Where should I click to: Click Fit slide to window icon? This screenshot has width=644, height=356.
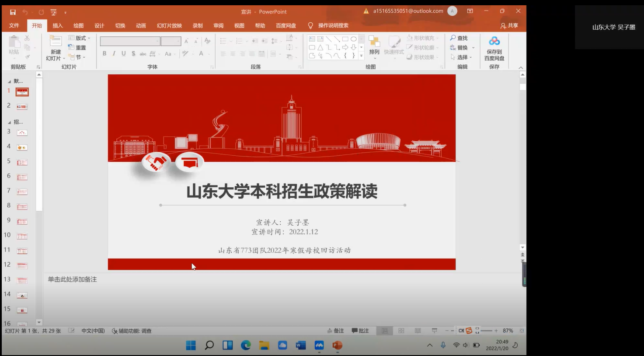coord(522,331)
